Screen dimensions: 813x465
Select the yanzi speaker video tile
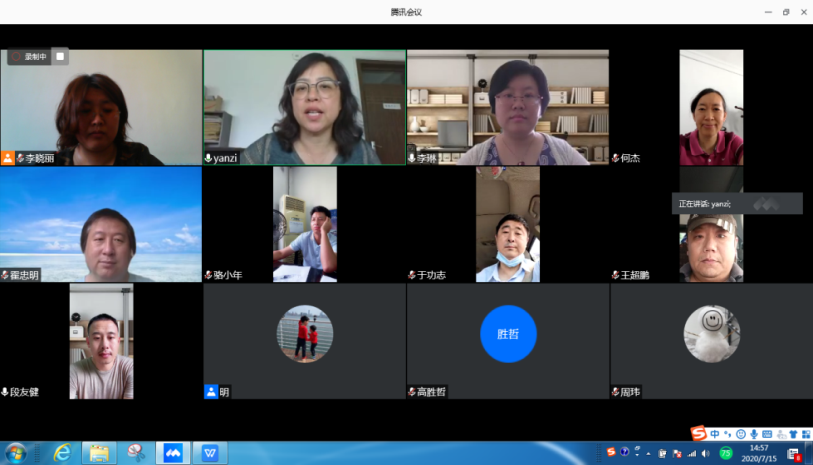click(x=304, y=106)
